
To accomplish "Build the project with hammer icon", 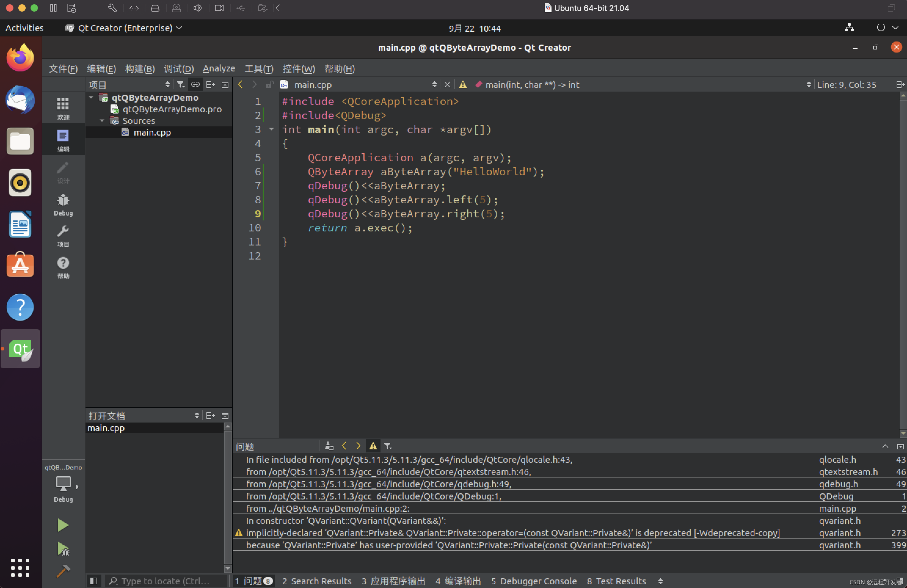I will coord(63,571).
